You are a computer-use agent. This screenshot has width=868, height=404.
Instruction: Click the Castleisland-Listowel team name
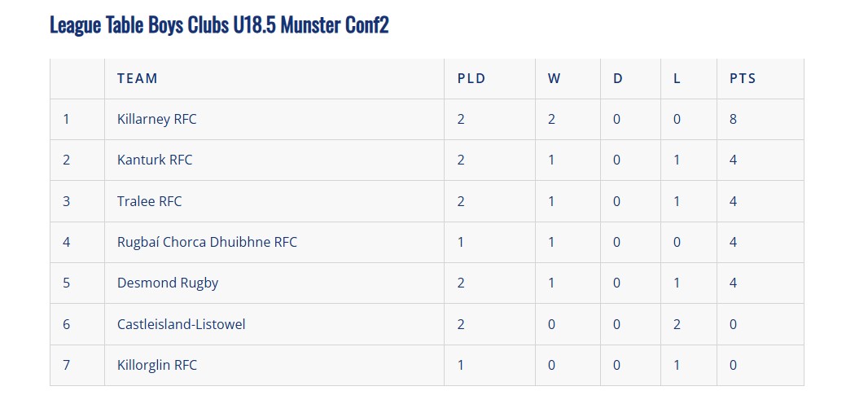point(181,324)
